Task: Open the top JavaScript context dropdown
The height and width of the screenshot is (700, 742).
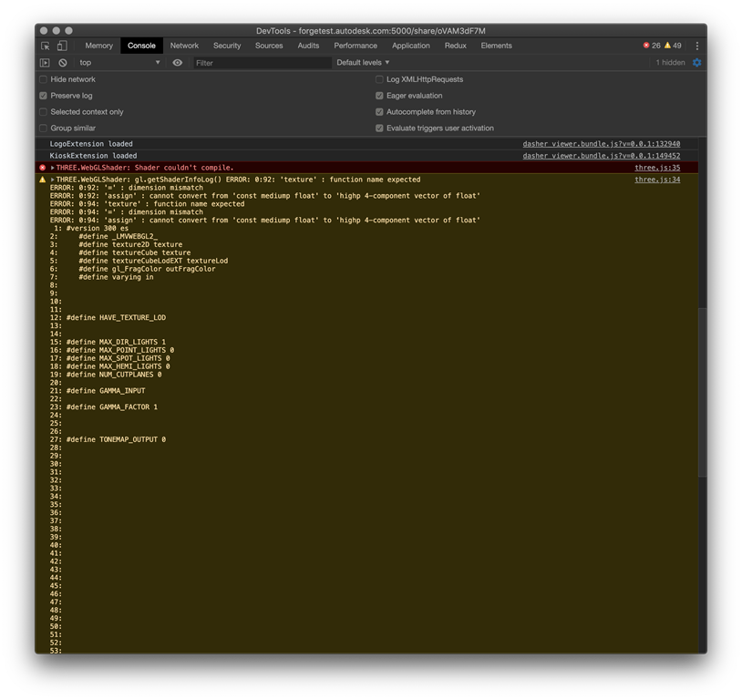Action: 119,63
